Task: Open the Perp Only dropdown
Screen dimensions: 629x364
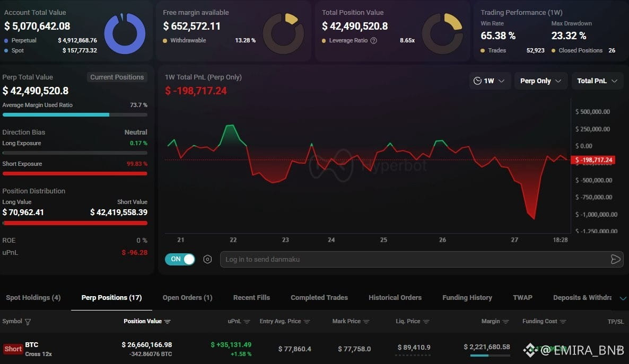Action: click(x=540, y=81)
